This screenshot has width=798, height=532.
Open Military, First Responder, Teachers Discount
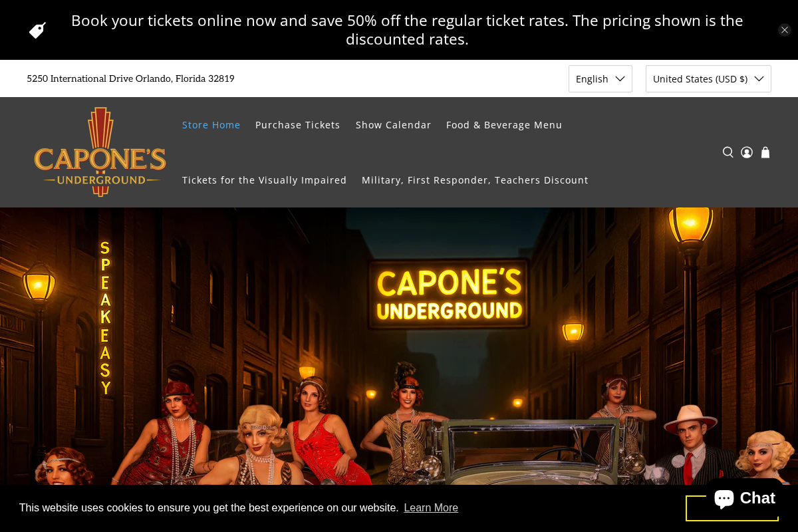474,180
